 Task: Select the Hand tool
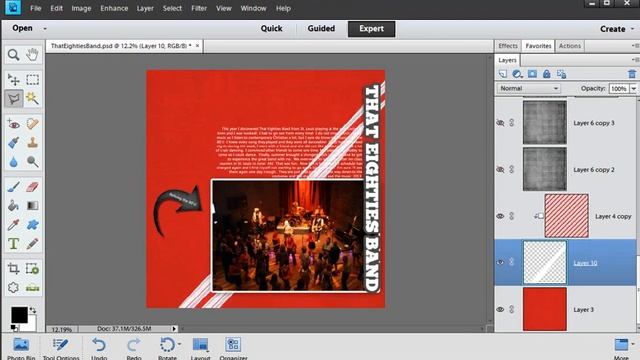32,55
